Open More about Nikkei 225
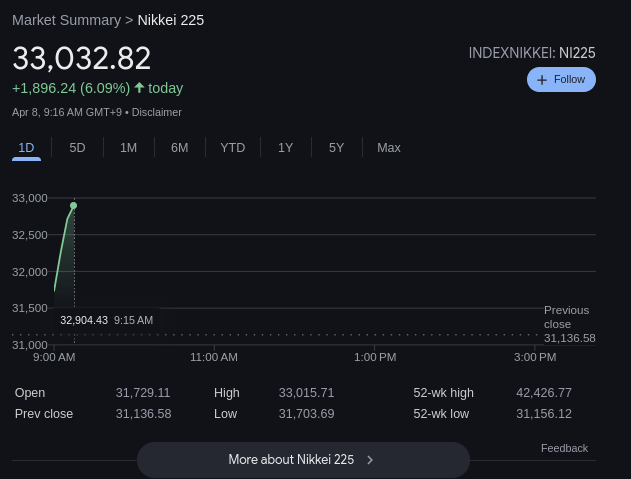 click(303, 460)
